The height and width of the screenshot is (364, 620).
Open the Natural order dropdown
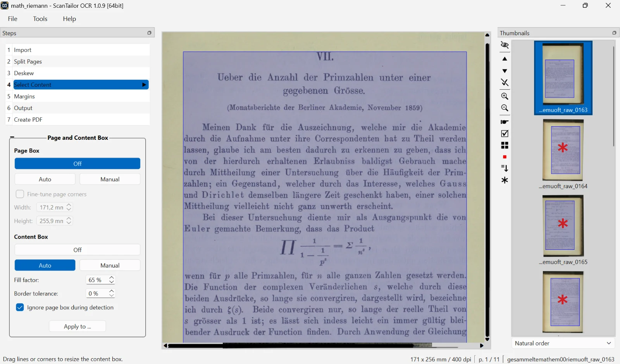pyautogui.click(x=563, y=343)
